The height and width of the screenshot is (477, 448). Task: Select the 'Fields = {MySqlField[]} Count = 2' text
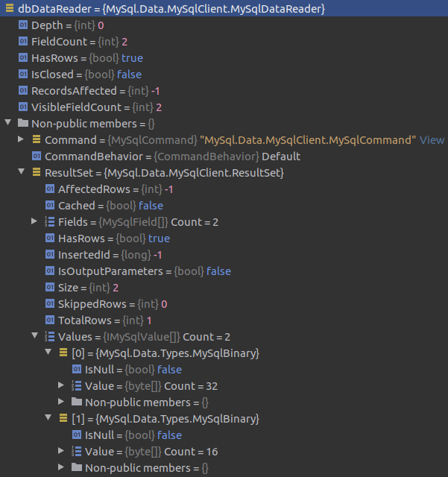pos(138,222)
